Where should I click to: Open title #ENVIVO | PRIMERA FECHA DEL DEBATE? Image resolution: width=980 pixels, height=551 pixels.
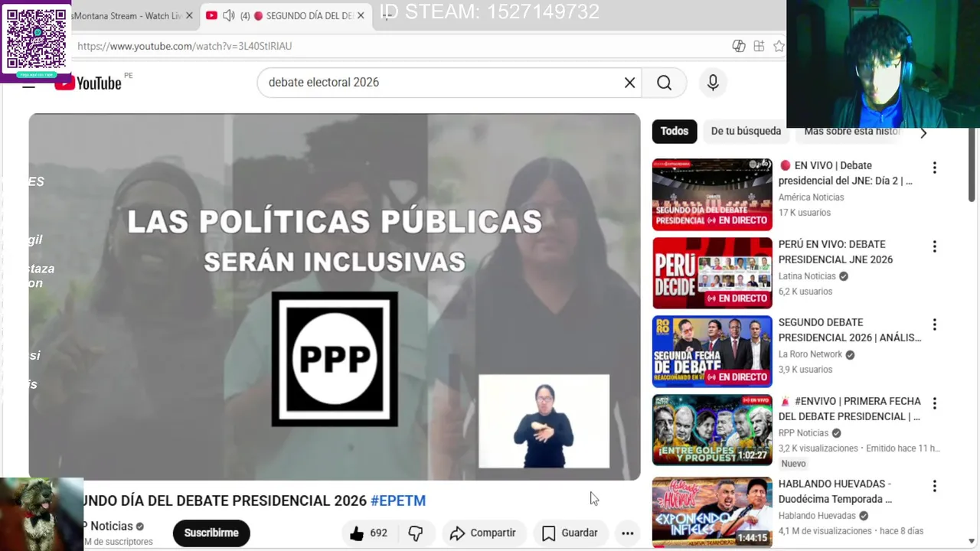[x=850, y=409]
